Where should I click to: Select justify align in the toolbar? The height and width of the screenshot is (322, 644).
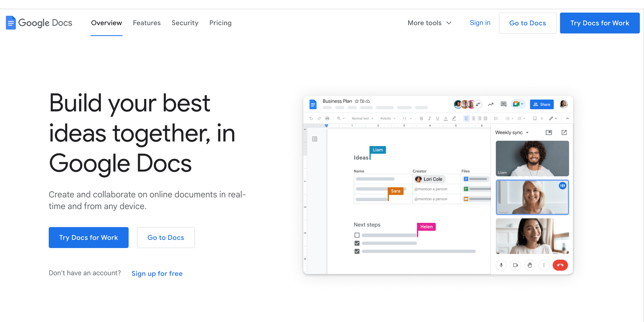pyautogui.click(x=486, y=118)
